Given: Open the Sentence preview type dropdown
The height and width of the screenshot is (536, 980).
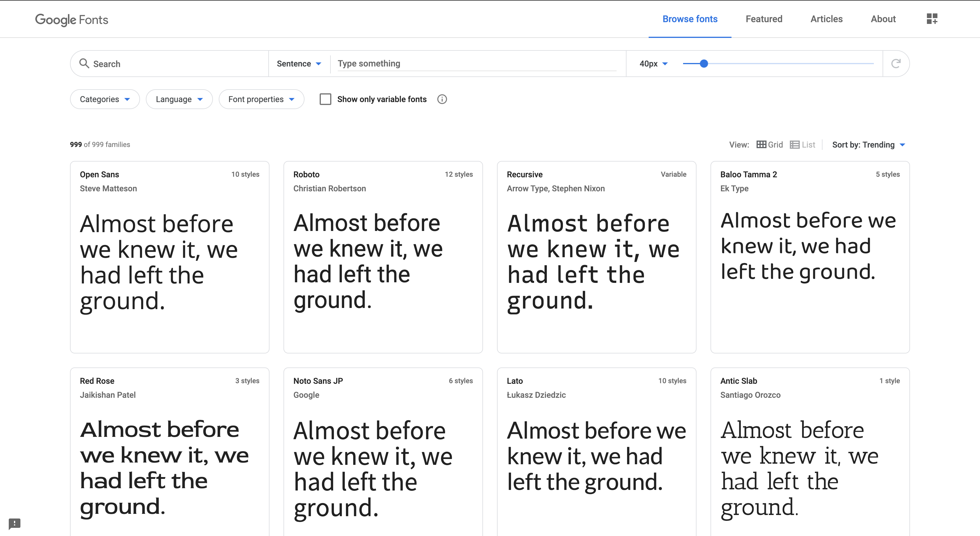Looking at the screenshot, I should (299, 64).
